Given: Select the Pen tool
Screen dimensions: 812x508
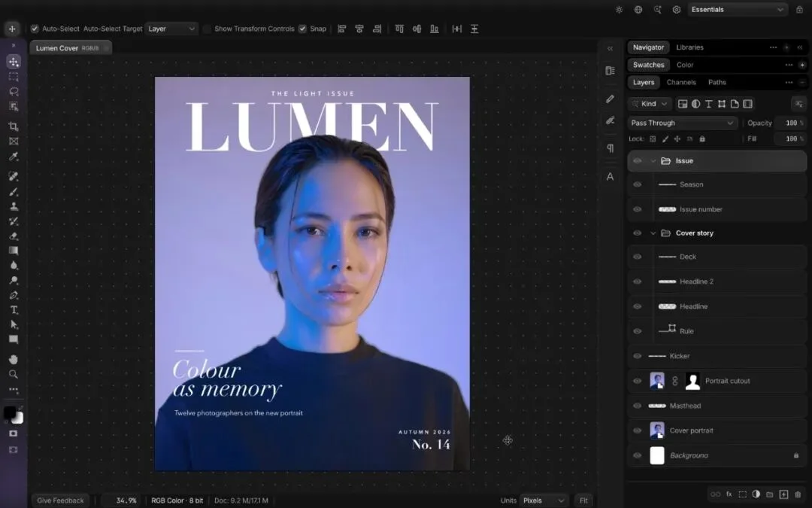Looking at the screenshot, I should pyautogui.click(x=14, y=296).
